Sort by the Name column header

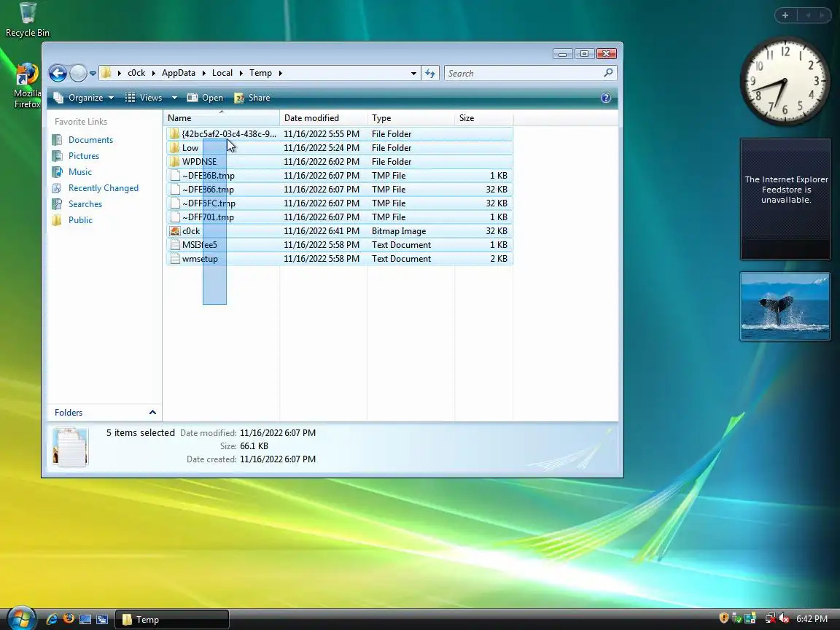point(221,118)
